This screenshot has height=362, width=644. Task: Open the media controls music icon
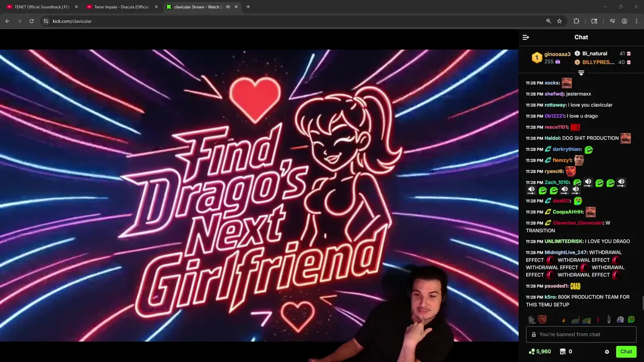(x=612, y=21)
